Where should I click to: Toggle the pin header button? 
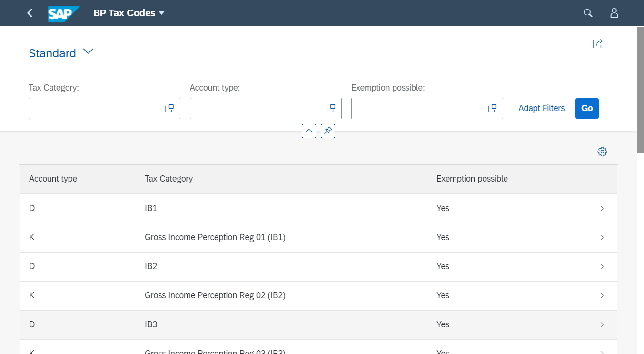pyautogui.click(x=328, y=131)
